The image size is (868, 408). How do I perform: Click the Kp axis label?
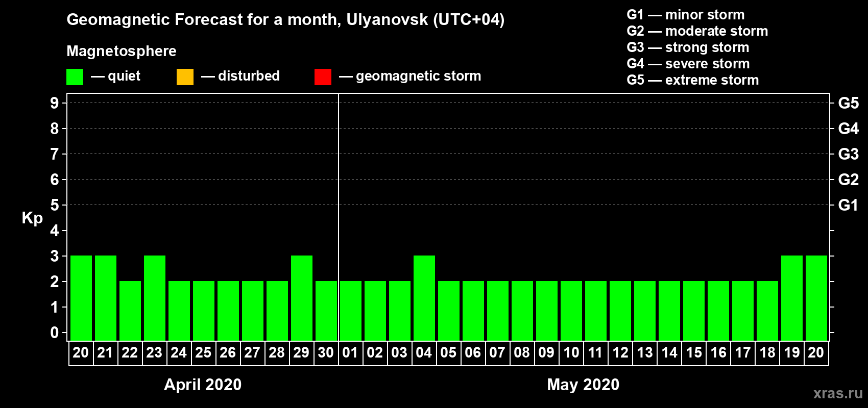click(32, 218)
